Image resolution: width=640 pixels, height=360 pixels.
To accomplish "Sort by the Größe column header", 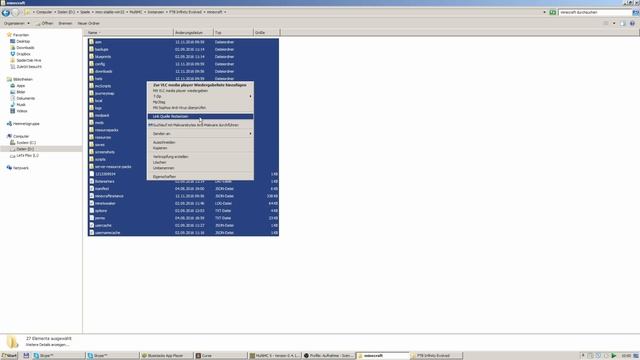I will pyautogui.click(x=267, y=32).
